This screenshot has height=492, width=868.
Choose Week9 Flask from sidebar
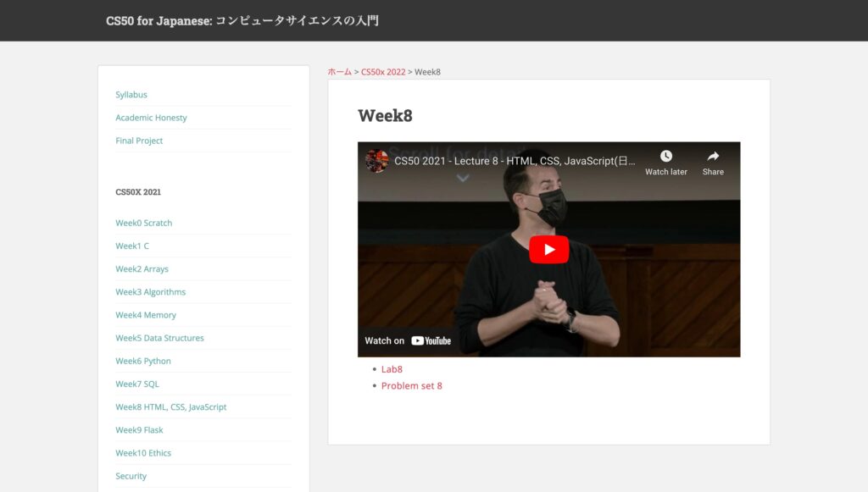click(x=139, y=430)
